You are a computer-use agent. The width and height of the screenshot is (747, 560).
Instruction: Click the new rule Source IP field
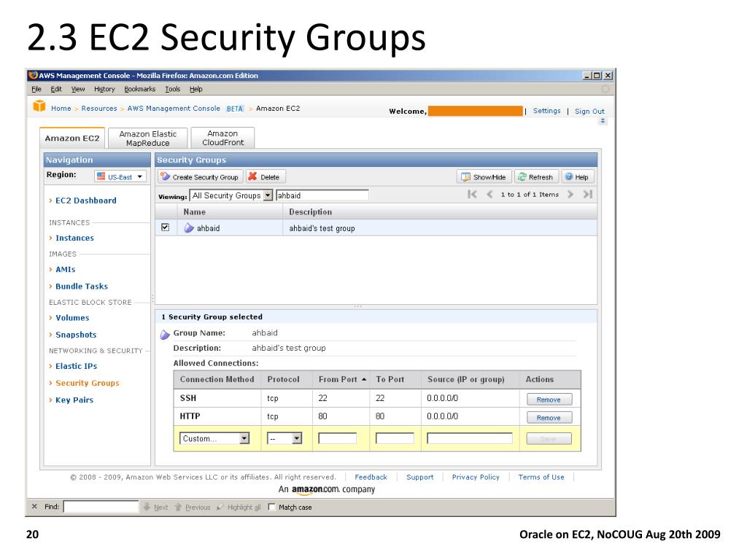pos(470,438)
